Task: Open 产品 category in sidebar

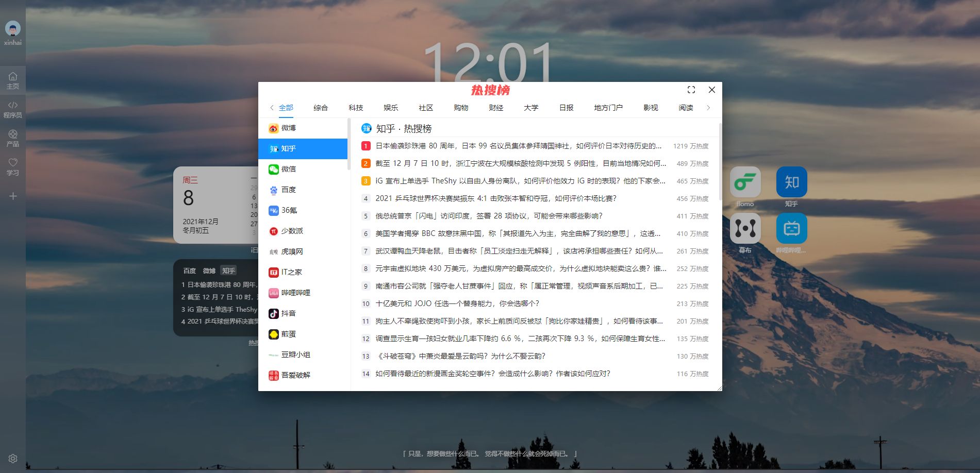Action: point(13,138)
